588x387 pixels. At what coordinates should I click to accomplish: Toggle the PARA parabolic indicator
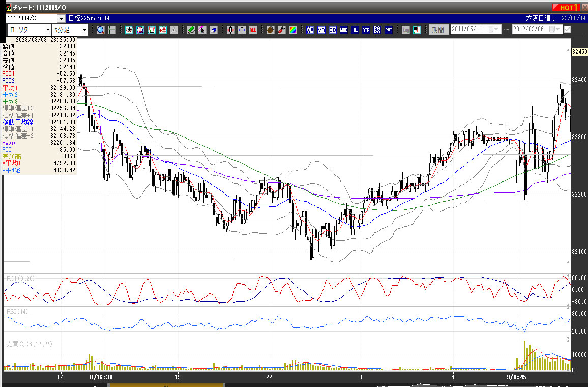pyautogui.click(x=377, y=30)
